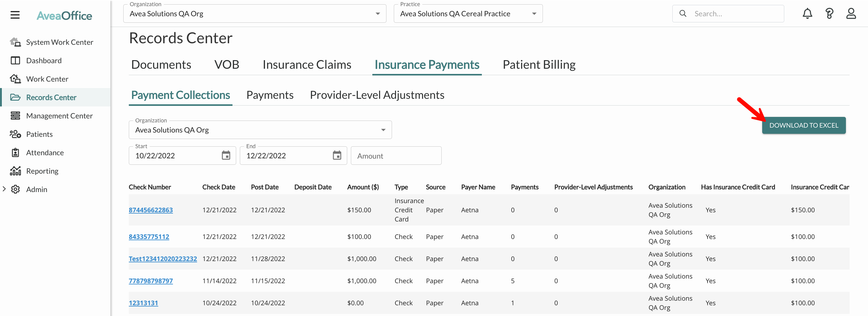Click the Management Center icon

click(15, 116)
